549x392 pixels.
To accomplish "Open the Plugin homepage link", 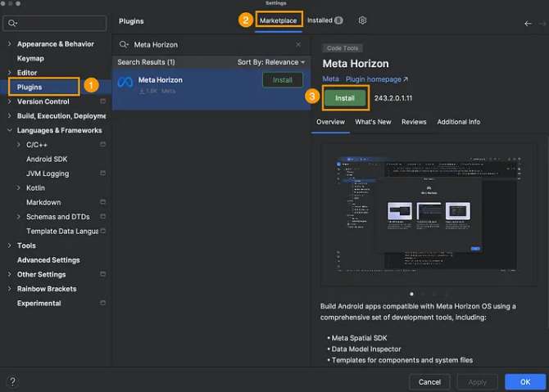I will 377,79.
